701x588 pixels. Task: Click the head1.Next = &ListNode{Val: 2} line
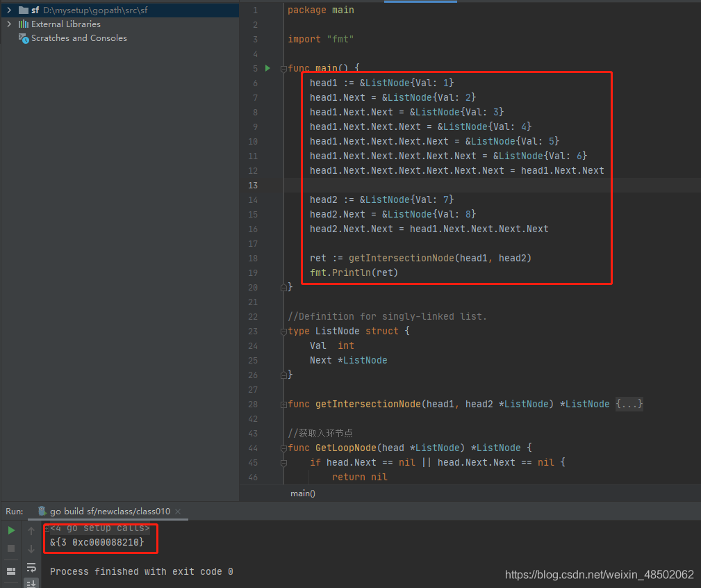[393, 97]
